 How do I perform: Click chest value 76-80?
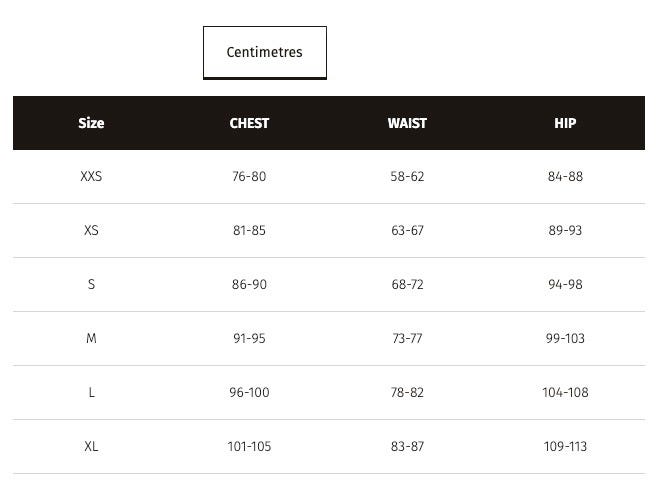point(249,176)
